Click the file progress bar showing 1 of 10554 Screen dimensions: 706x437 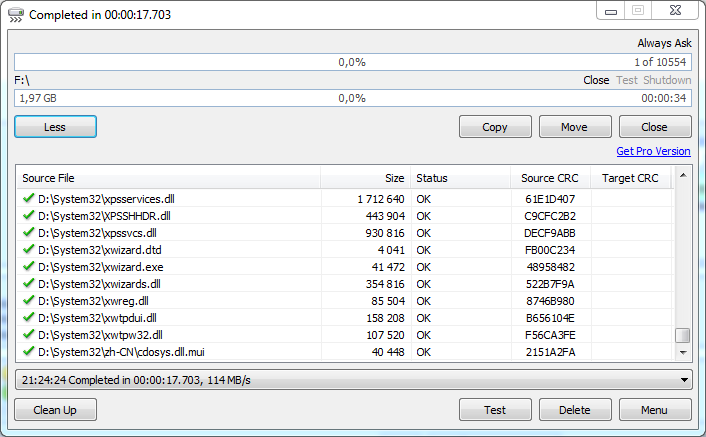tap(353, 62)
